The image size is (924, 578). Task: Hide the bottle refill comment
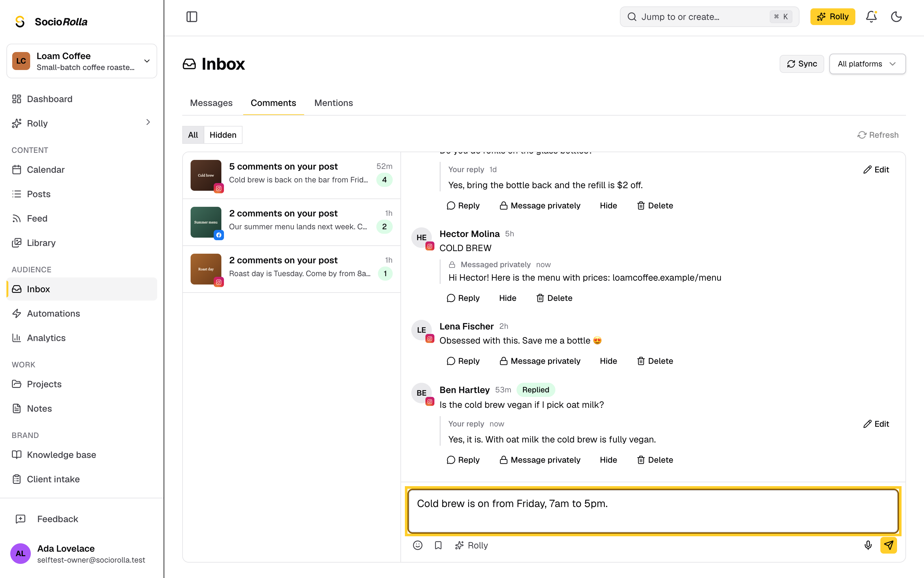click(608, 206)
